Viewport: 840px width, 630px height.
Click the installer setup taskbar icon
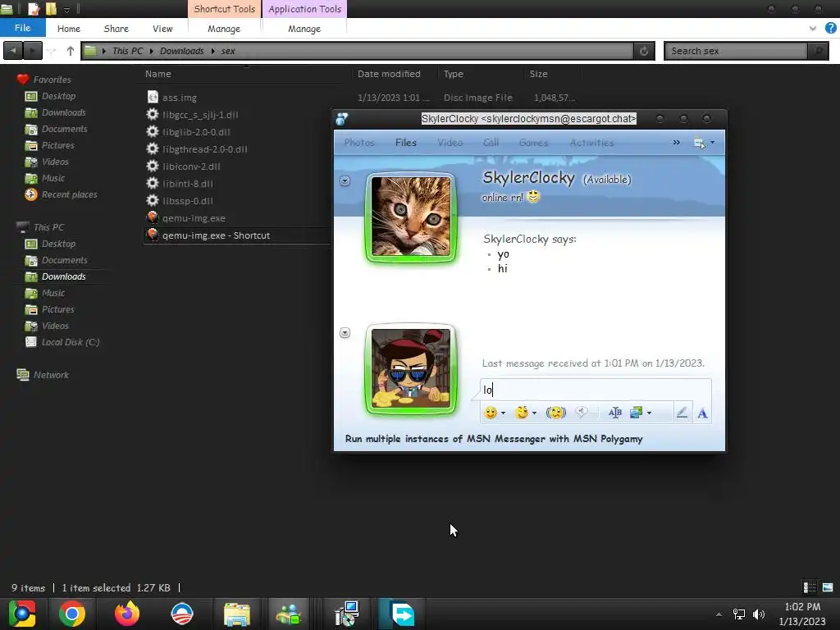pyautogui.click(x=347, y=614)
